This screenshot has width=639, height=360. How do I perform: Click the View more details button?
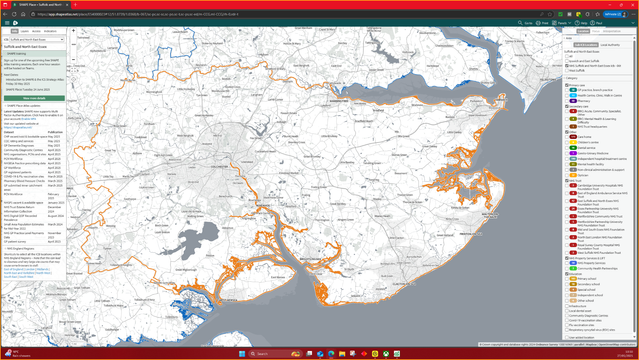click(34, 98)
